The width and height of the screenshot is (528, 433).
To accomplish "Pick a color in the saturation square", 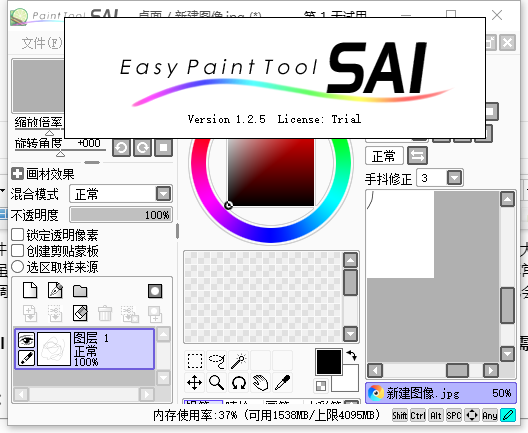I will click(271, 172).
